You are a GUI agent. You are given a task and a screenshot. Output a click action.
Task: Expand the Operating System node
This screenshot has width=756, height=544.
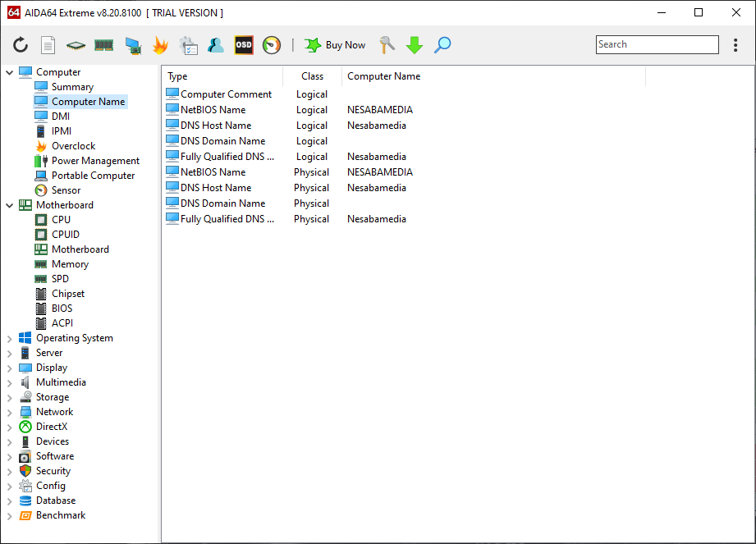pos(10,338)
